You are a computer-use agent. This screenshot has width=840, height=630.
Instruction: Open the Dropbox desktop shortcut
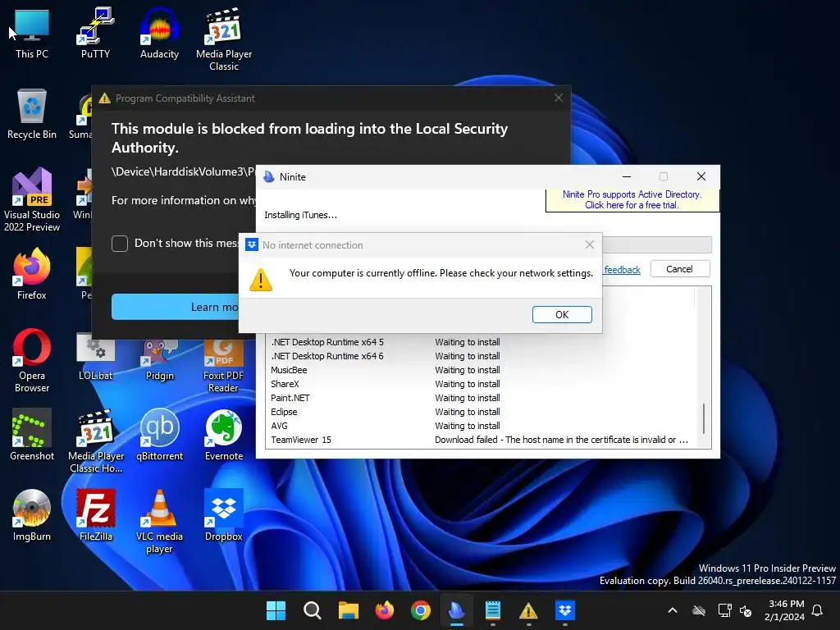click(223, 514)
